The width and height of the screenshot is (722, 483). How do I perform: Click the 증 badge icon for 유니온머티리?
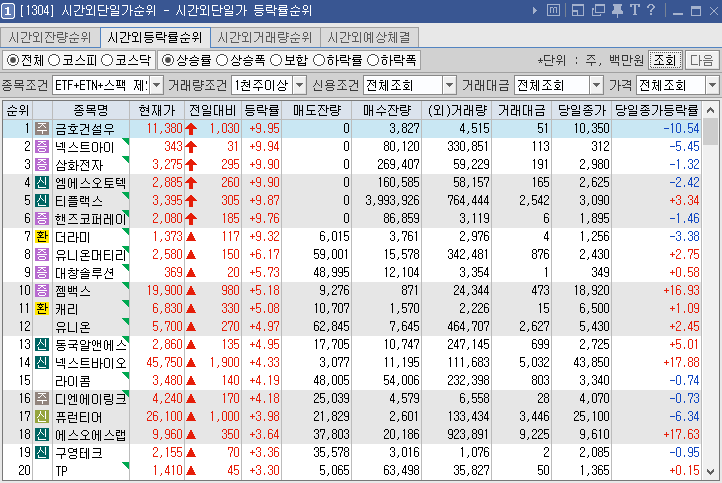click(x=42, y=254)
